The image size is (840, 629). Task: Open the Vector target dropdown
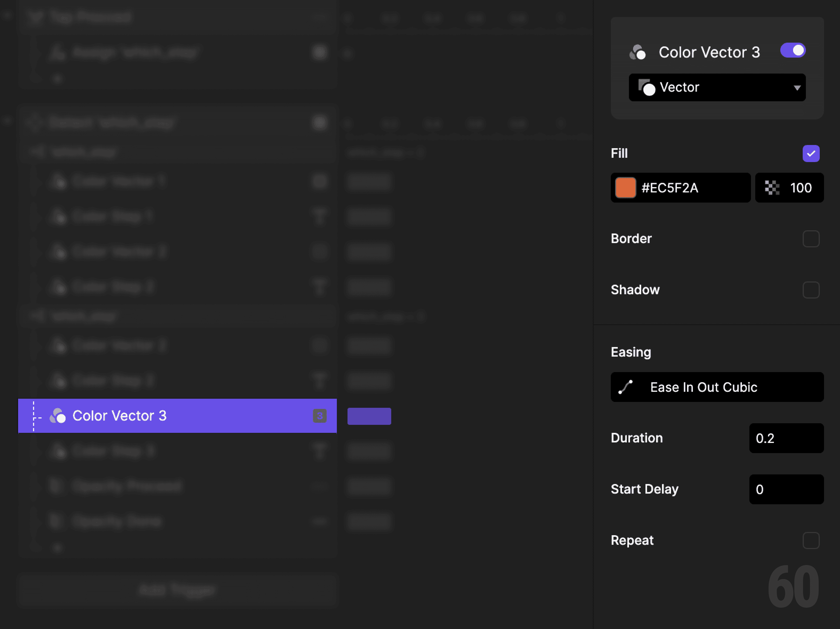pyautogui.click(x=717, y=87)
